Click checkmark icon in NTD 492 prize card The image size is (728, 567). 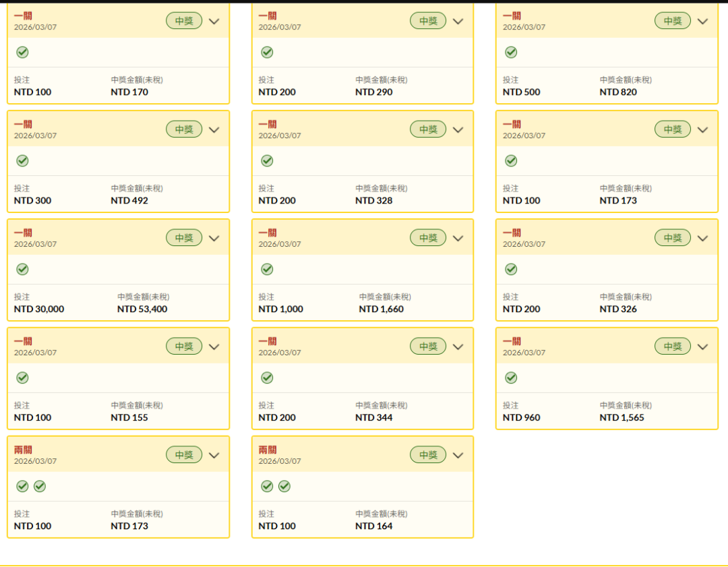tap(22, 160)
